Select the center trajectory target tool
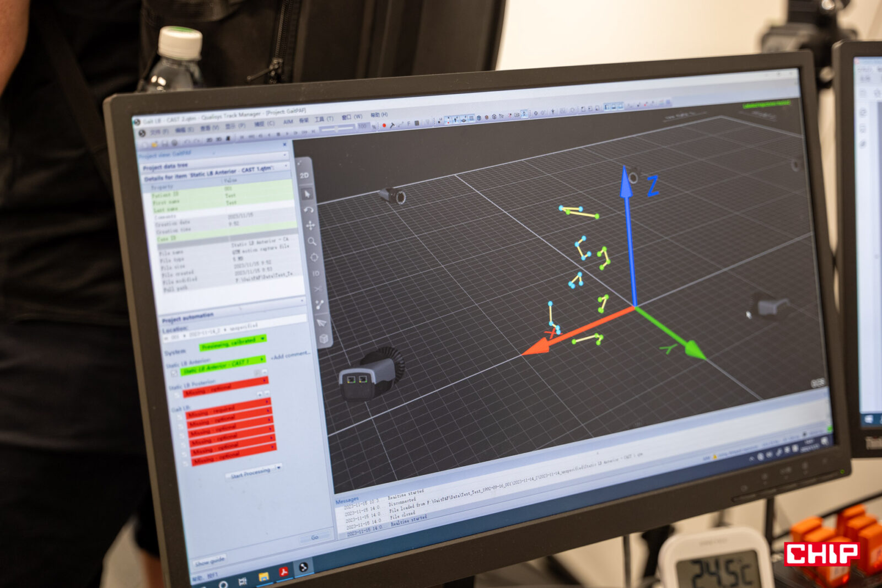The image size is (882, 588). tap(314, 257)
